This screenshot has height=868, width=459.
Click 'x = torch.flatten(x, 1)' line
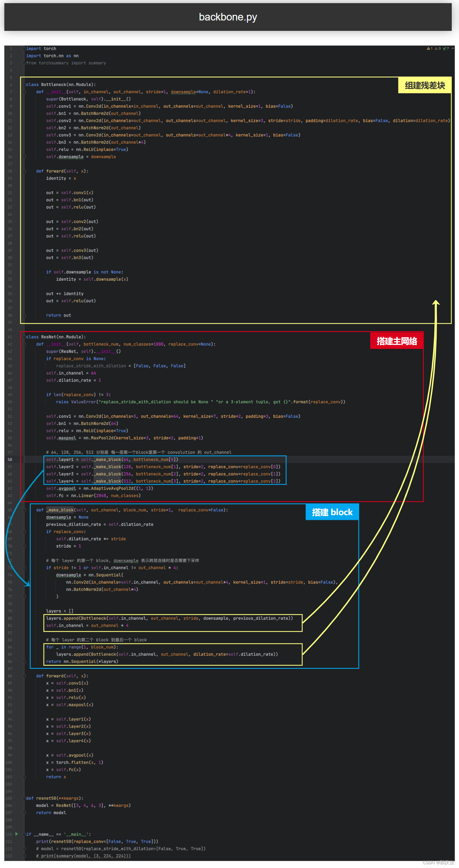click(75, 762)
